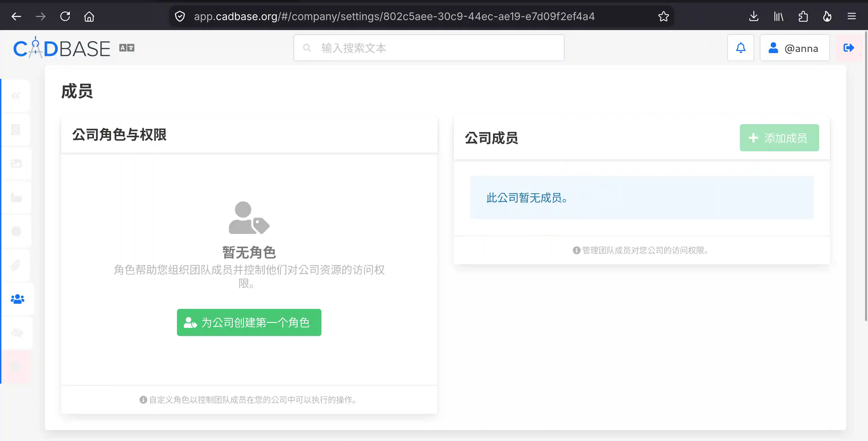Viewport: 868px width, 441px height.
Task: Open the flame toolbar icon in the browser
Action: [827, 16]
